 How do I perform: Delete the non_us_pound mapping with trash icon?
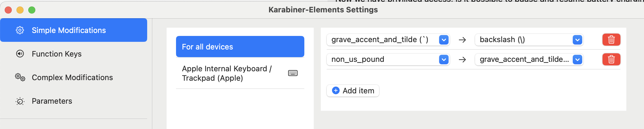[x=611, y=59]
